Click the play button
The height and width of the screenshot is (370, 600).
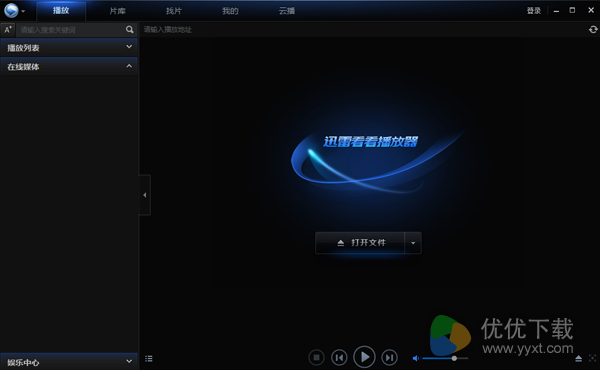pyautogui.click(x=364, y=357)
